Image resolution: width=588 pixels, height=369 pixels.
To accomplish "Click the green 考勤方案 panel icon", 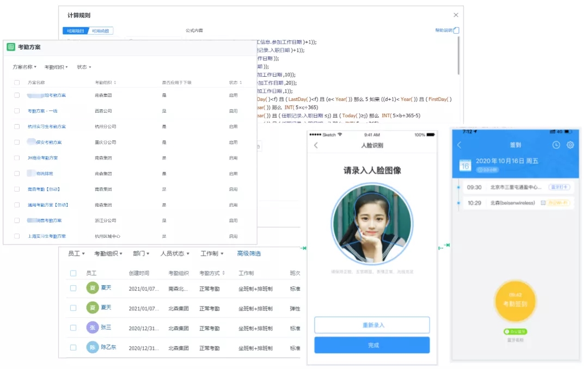I will [11, 47].
